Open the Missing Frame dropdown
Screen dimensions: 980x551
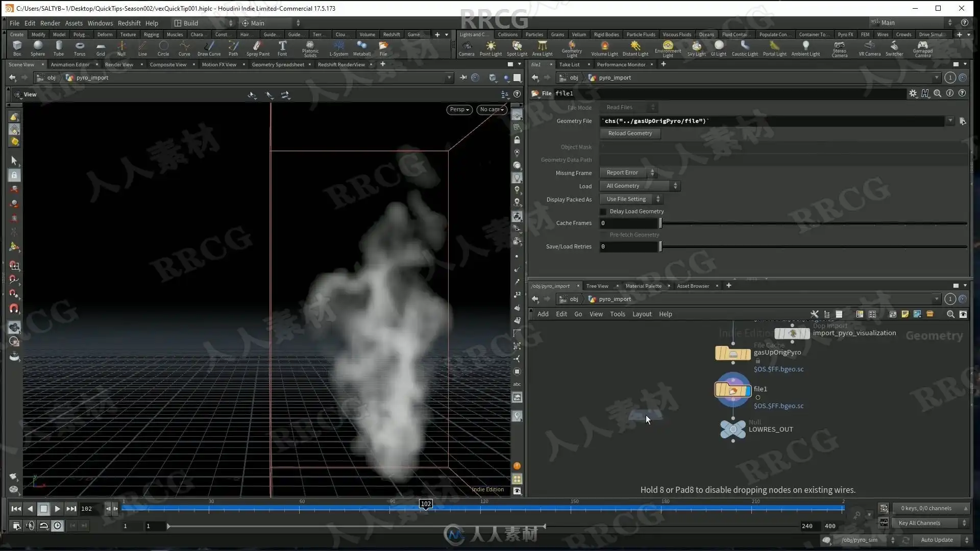point(628,172)
